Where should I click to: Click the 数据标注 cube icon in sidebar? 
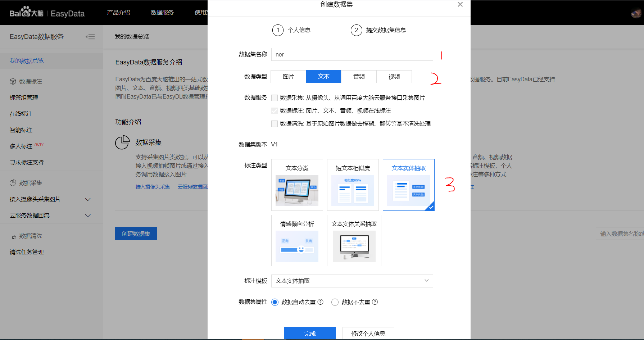13,81
